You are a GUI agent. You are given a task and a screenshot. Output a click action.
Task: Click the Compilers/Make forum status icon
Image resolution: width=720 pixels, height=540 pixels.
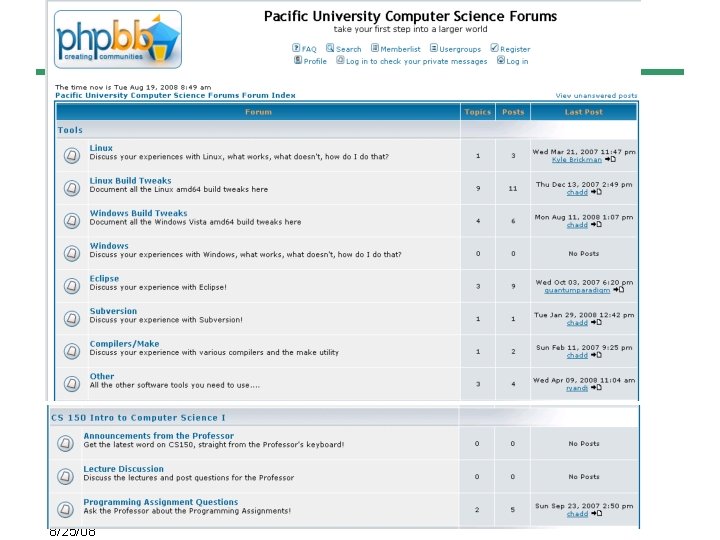[x=72, y=351]
